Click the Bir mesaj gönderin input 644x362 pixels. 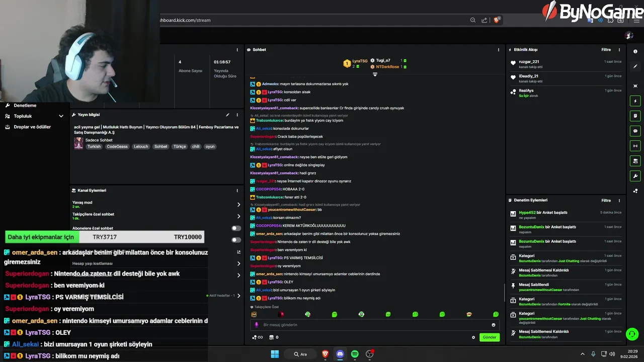coord(375,325)
